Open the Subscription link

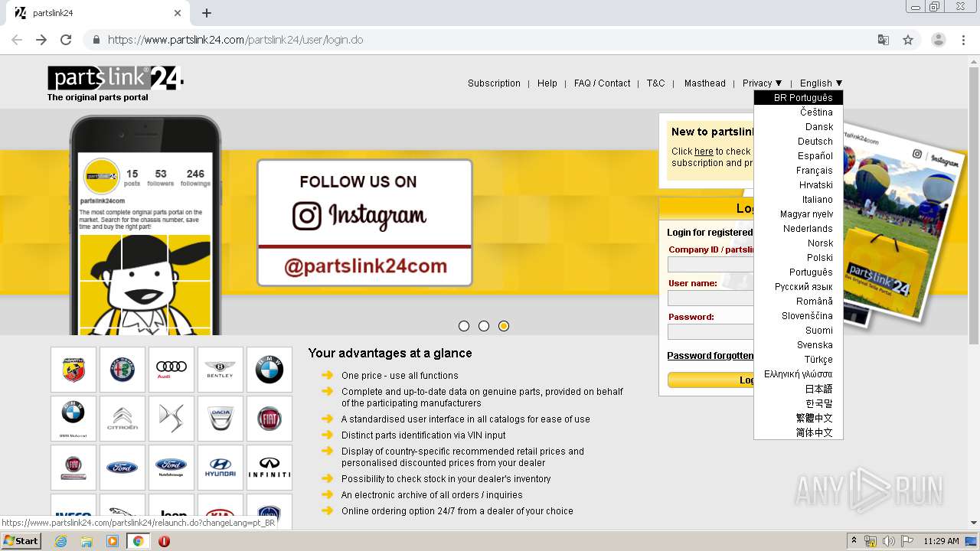[494, 83]
